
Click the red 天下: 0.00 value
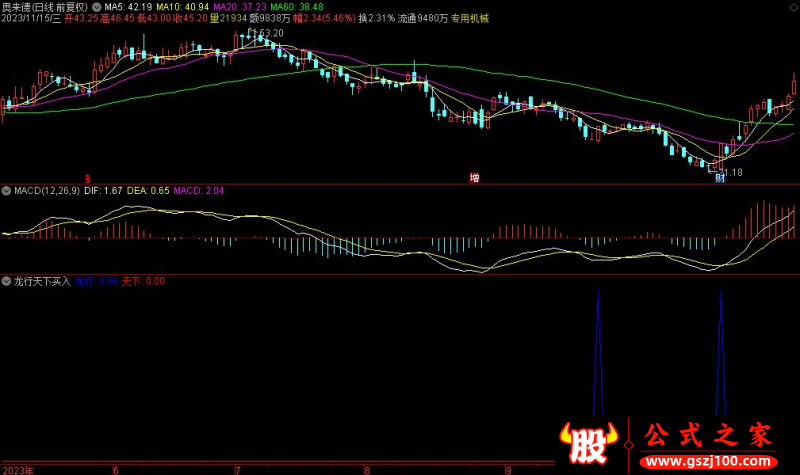pos(143,281)
